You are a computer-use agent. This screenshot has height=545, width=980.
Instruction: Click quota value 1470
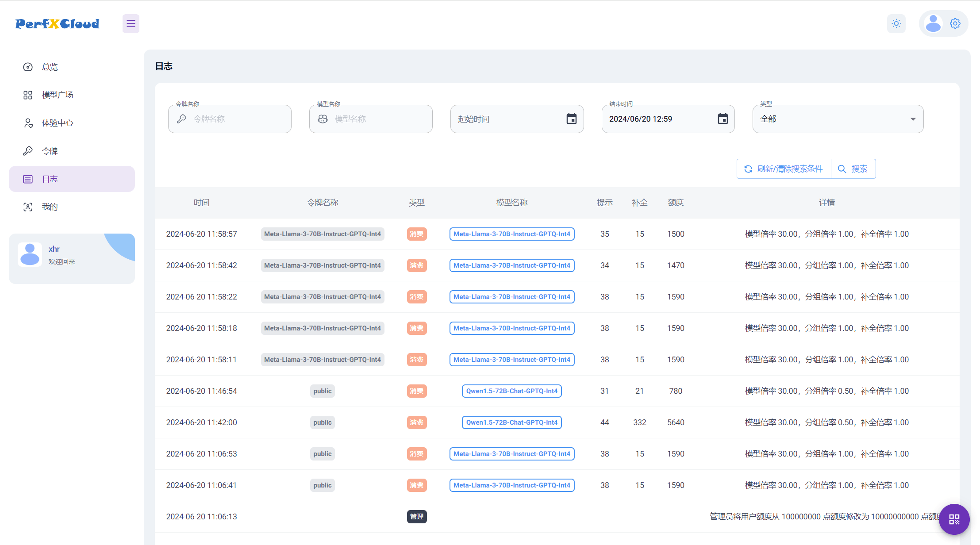(x=676, y=265)
